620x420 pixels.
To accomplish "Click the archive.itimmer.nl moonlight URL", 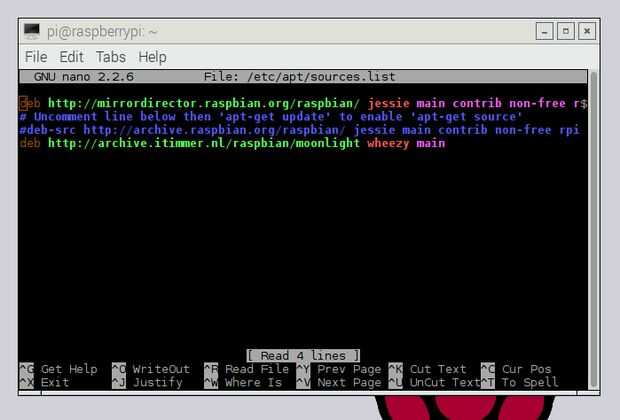I will point(204,143).
